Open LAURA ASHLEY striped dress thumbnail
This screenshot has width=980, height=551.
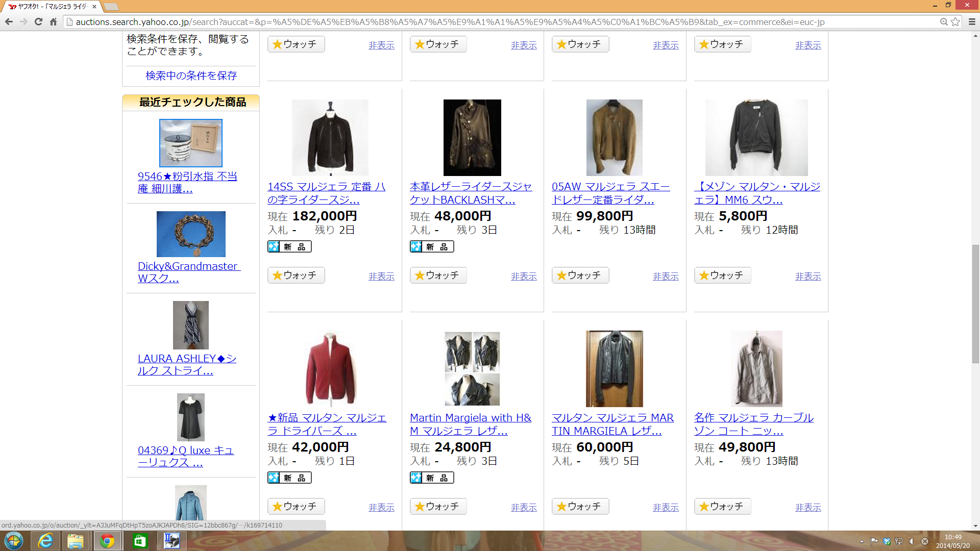(191, 325)
